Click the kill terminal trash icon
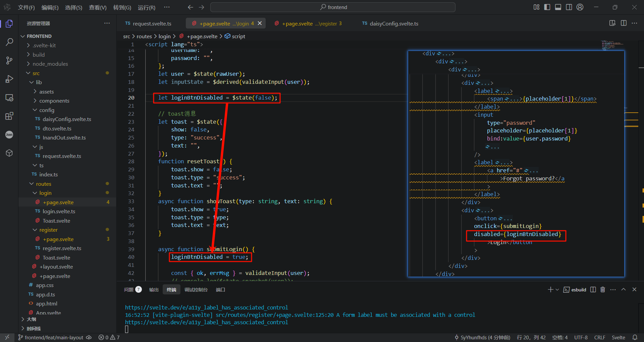 [x=603, y=290]
